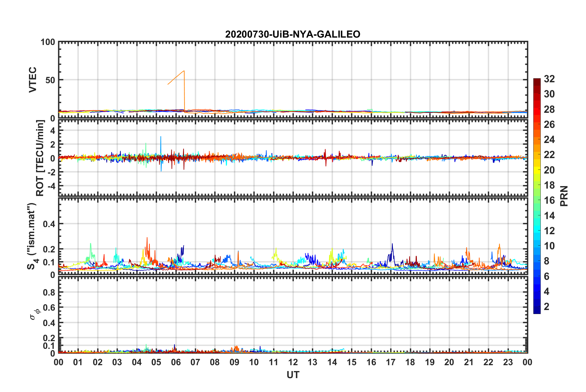Click the UT x-axis label

293,375
